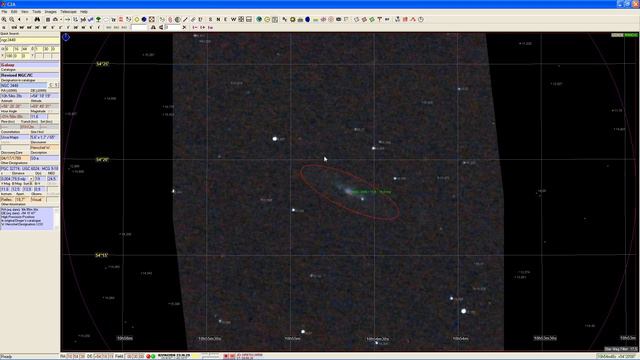
Task: Point the view South with S icon
Action: 210,19
